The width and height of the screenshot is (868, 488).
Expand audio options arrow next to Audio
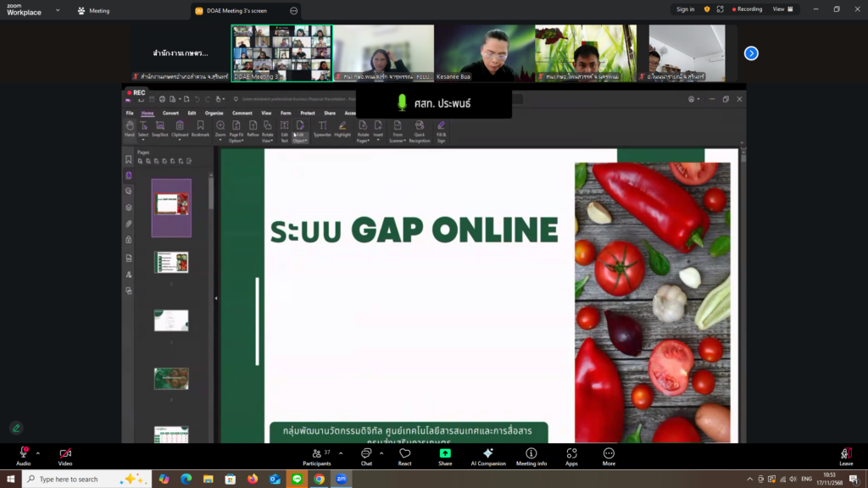click(x=38, y=452)
